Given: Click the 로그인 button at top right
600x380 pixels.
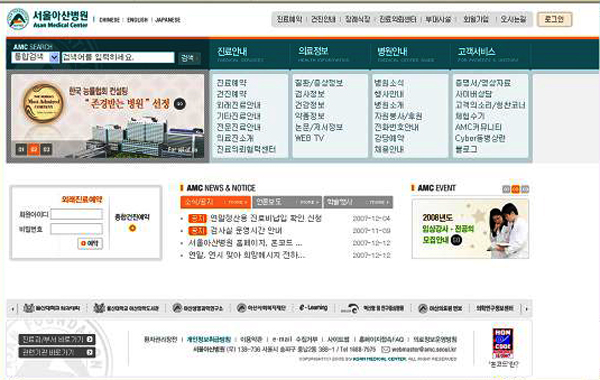Looking at the screenshot, I should (554, 19).
